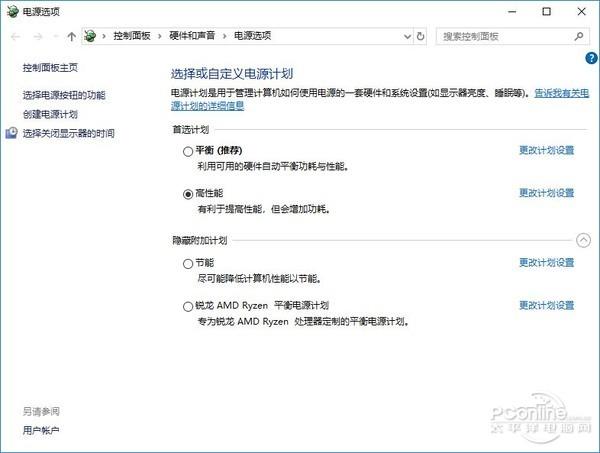Click the 电源选项 breadcrumb
Viewport: 600px width, 453px height.
(253, 36)
